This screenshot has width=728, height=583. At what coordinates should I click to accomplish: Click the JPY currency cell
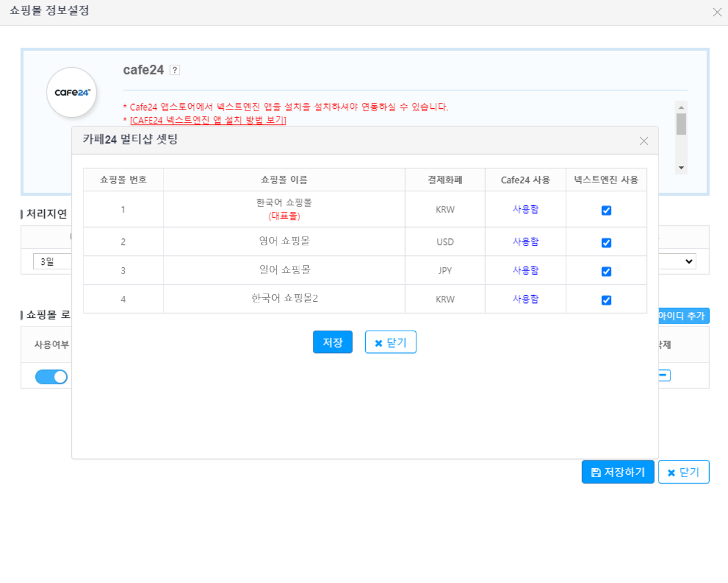click(445, 271)
